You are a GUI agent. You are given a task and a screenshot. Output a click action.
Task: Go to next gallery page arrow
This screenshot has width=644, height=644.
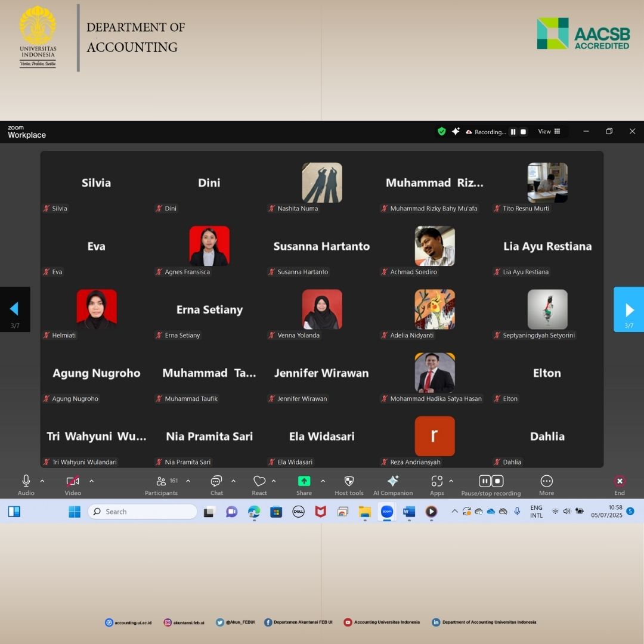tap(629, 309)
